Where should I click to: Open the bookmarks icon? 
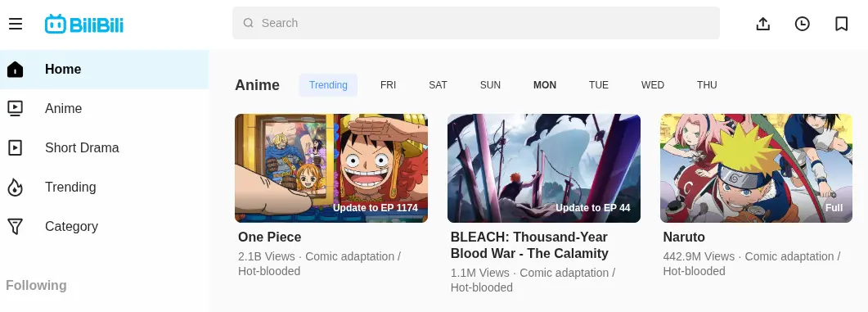[x=842, y=24]
